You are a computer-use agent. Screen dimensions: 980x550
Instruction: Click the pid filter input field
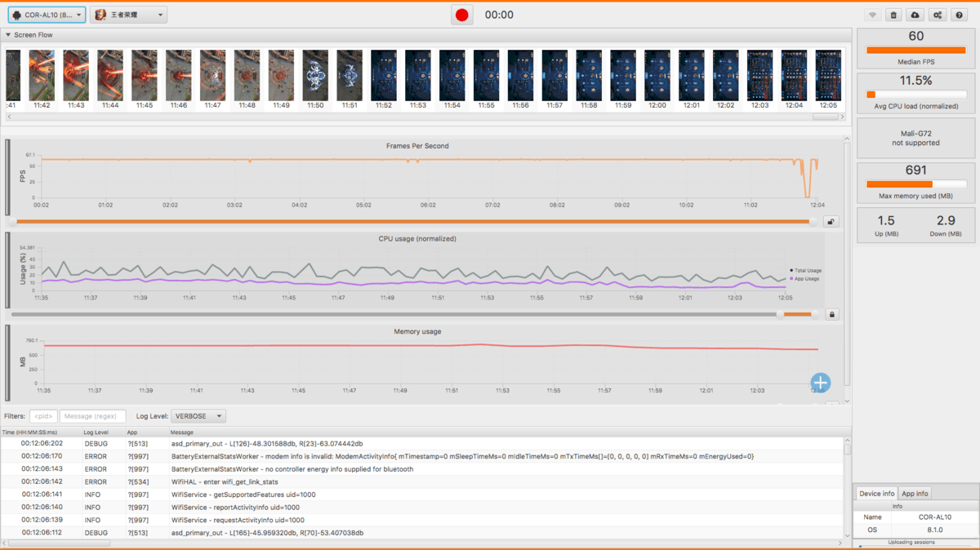(43, 416)
